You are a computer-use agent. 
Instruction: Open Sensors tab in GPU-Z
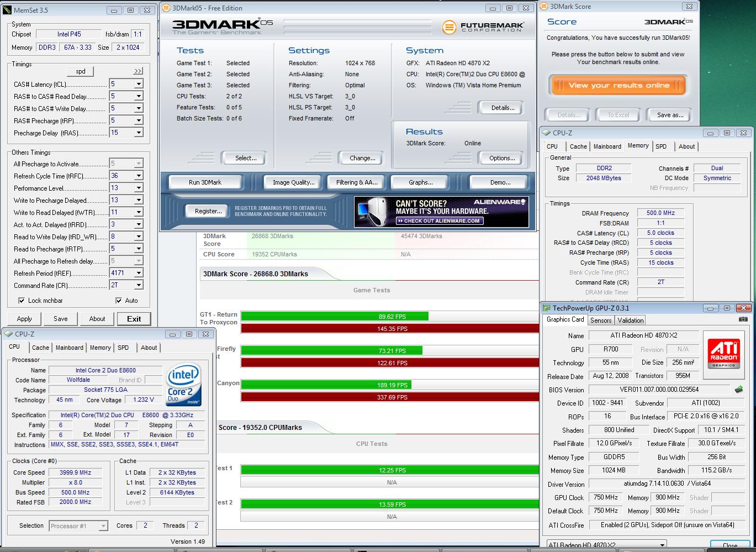click(x=601, y=320)
